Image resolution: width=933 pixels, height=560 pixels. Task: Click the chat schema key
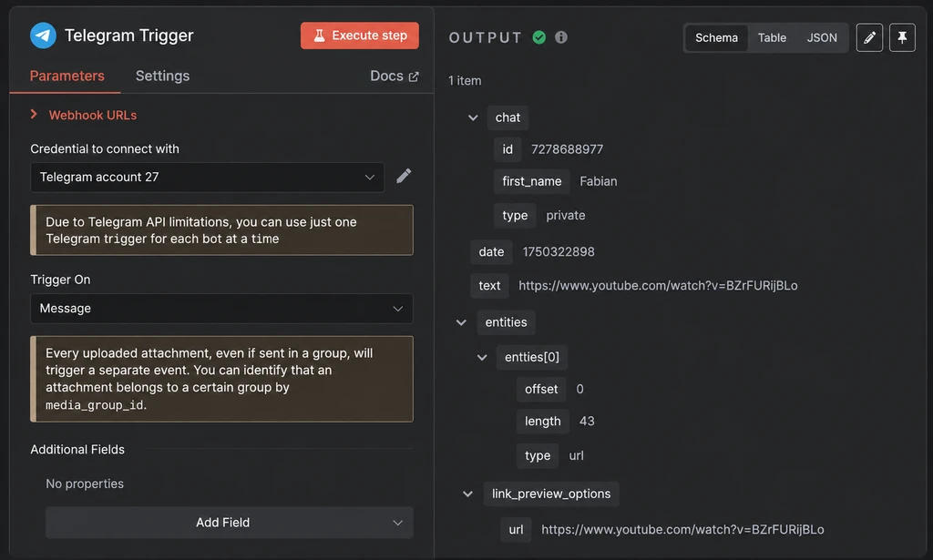click(508, 117)
